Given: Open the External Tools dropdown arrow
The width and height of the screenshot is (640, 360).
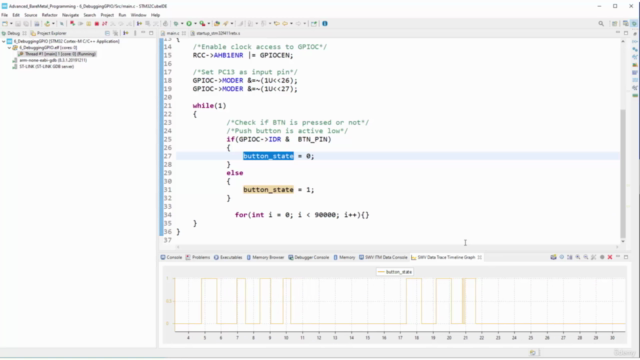Looking at the screenshot, I should pyautogui.click(x=209, y=24).
